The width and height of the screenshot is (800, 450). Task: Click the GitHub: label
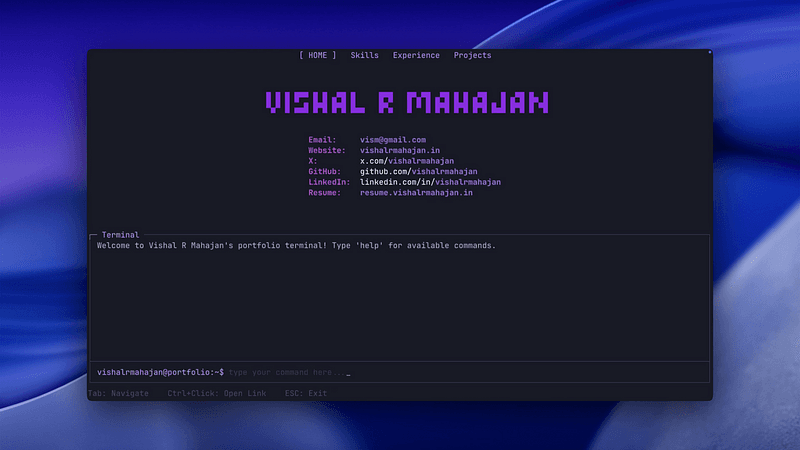(324, 171)
